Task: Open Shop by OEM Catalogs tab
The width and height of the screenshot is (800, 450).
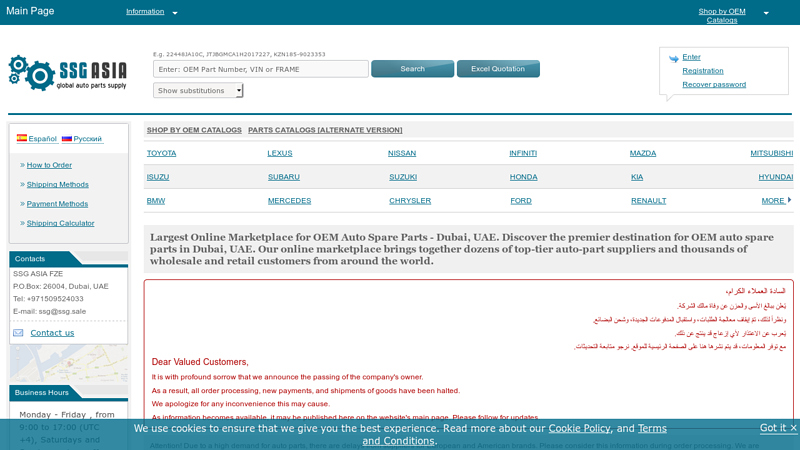Action: click(x=194, y=130)
